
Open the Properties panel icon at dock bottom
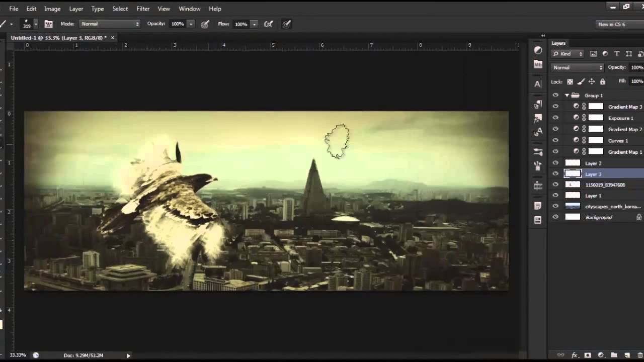(538, 220)
